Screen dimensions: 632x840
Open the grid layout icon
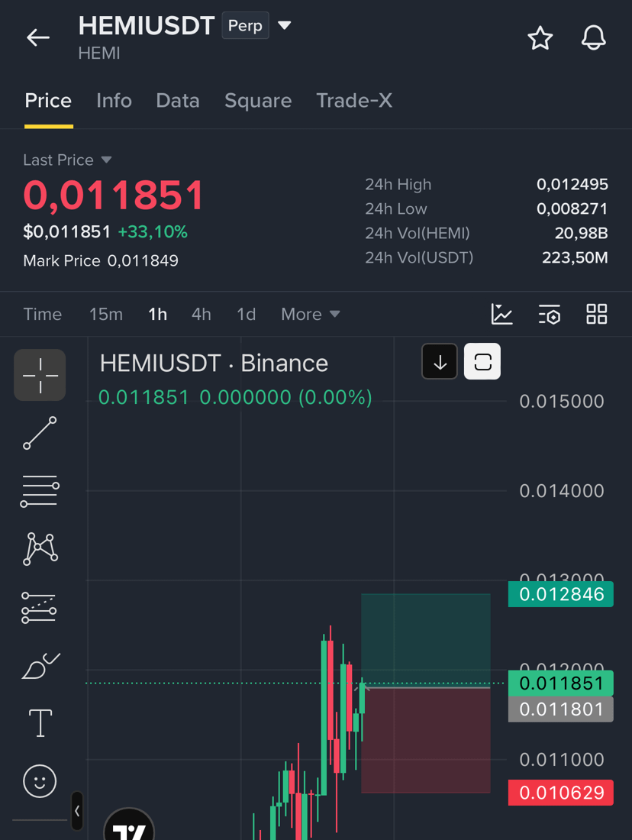pos(597,314)
